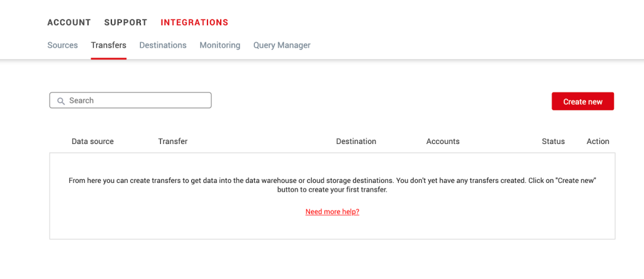Click the Accounts column header
The width and height of the screenshot is (644, 279).
pos(443,141)
